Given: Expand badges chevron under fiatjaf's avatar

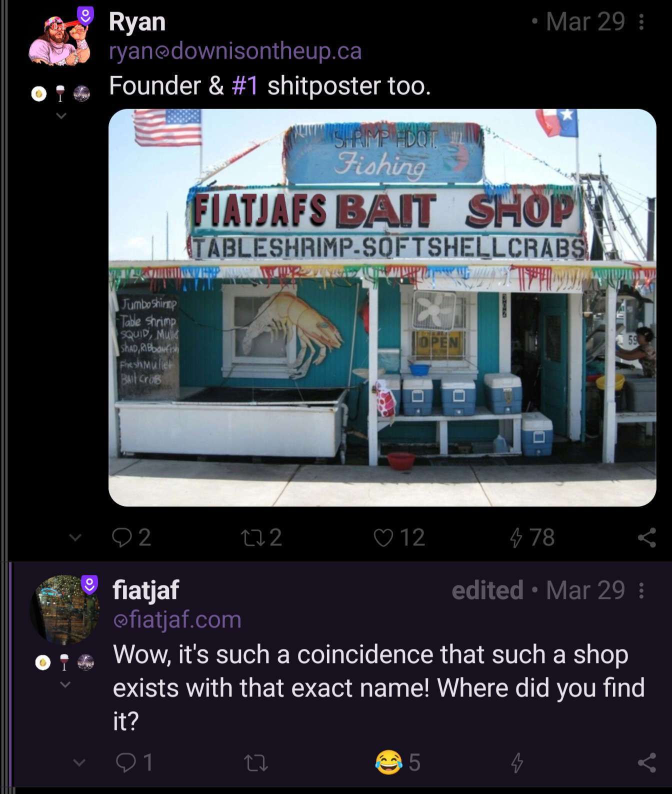Looking at the screenshot, I should [65, 684].
